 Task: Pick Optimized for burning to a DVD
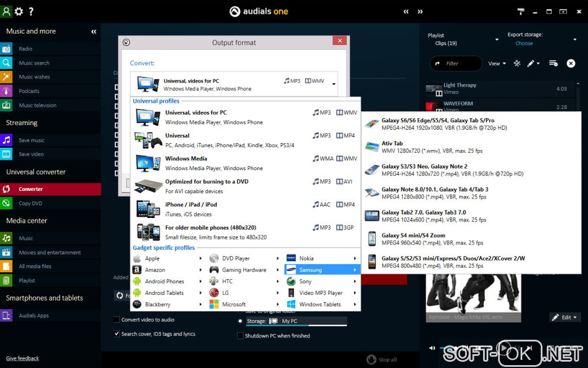[246, 186]
